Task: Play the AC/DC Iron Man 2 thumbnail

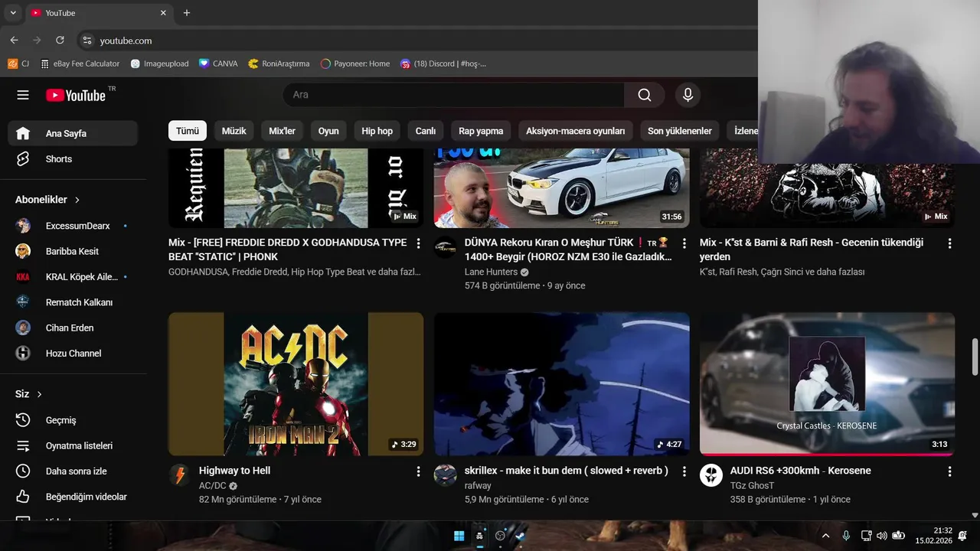Action: pyautogui.click(x=296, y=384)
